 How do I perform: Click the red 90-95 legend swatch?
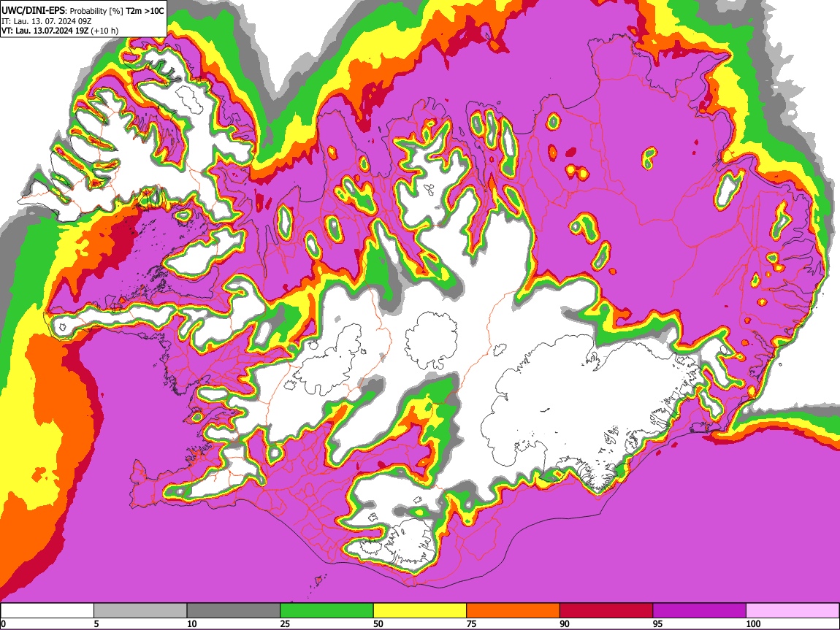coord(606,610)
